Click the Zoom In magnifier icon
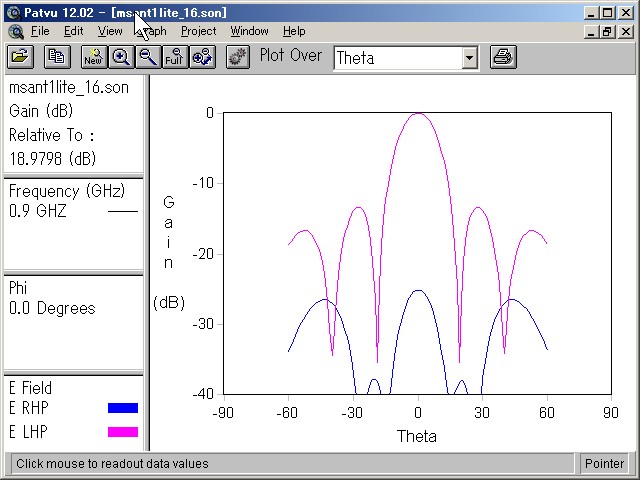 pyautogui.click(x=121, y=56)
